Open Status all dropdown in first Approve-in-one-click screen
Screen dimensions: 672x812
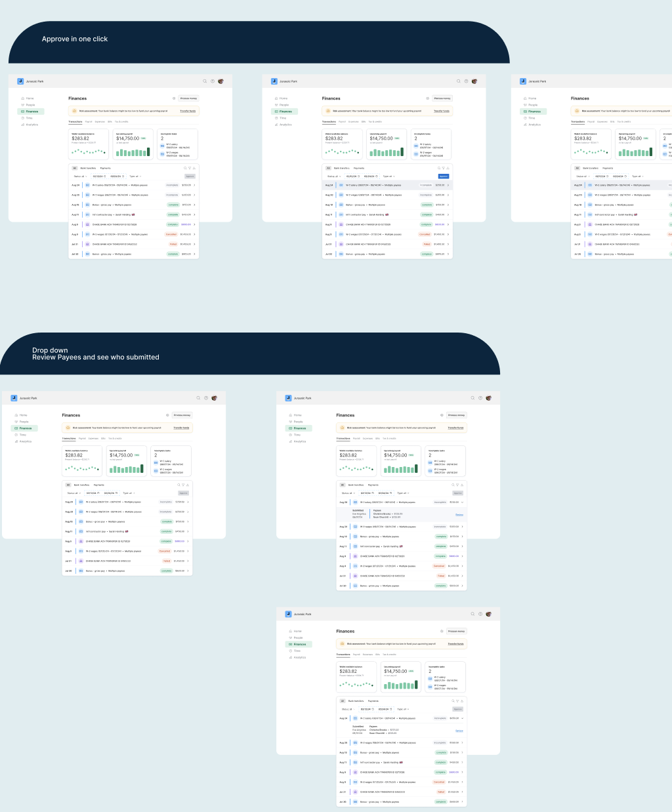[x=79, y=176]
